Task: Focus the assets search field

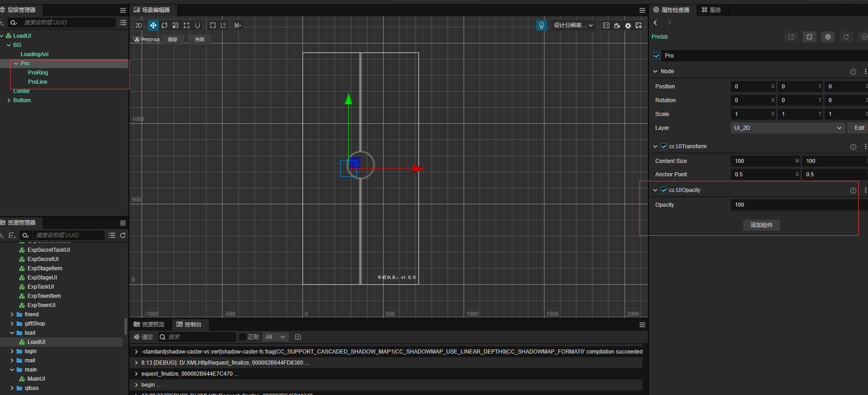Action: [x=69, y=235]
